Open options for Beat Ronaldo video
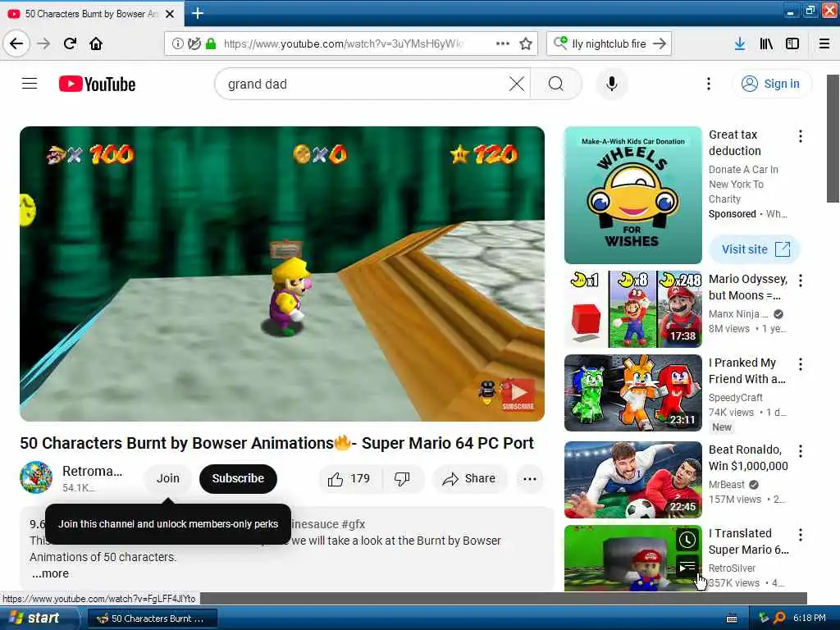The height and width of the screenshot is (630, 840). [801, 451]
